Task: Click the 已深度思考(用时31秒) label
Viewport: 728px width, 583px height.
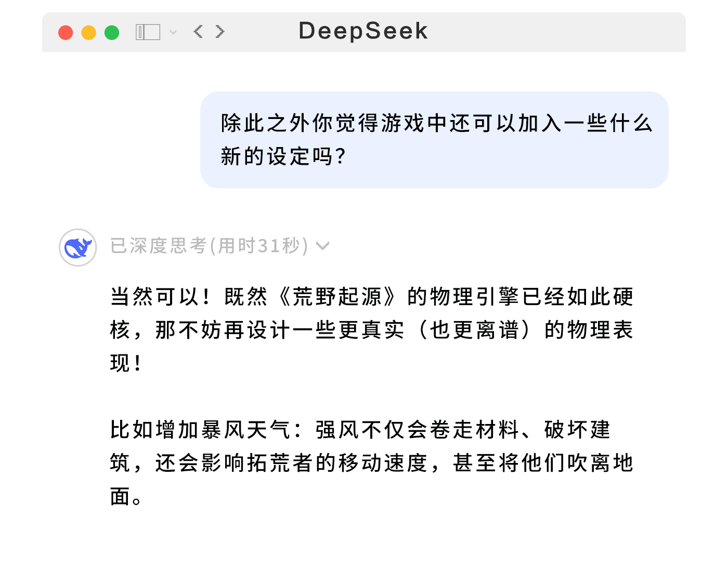Action: point(209,246)
